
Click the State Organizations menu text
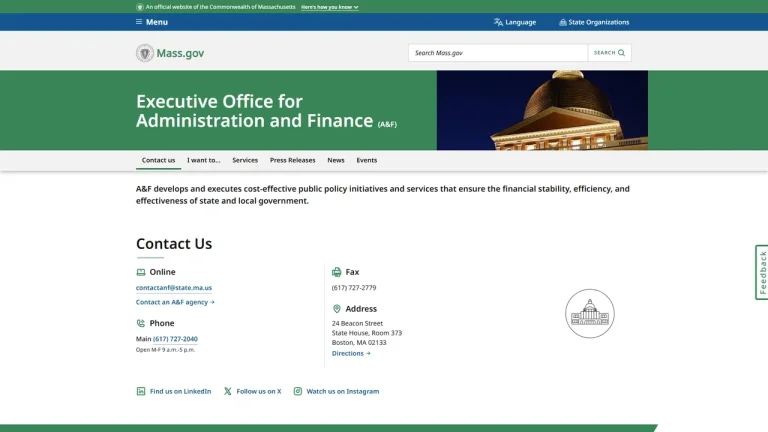pos(599,22)
